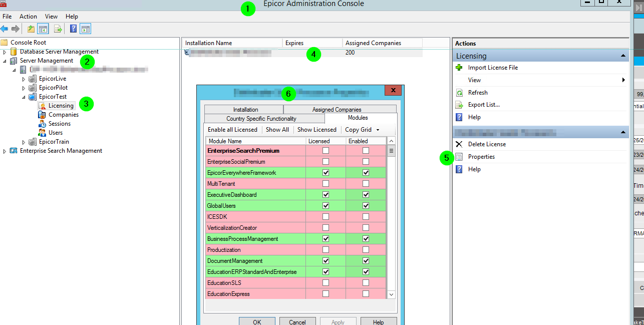Click the license row icon in installation list
The width and height of the screenshot is (644, 325).
(187, 52)
